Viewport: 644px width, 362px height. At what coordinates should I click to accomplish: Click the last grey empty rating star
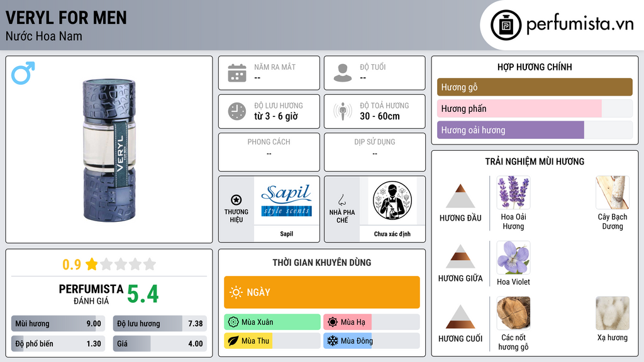point(150,264)
